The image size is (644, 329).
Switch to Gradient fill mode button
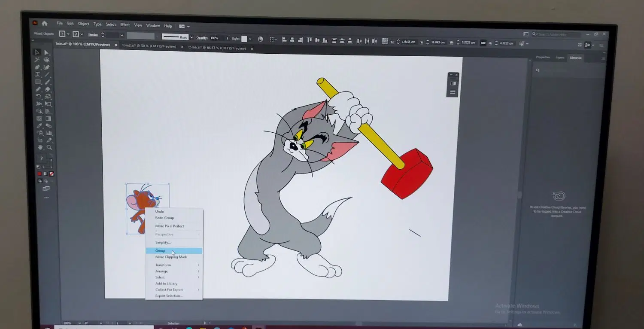(x=46, y=174)
